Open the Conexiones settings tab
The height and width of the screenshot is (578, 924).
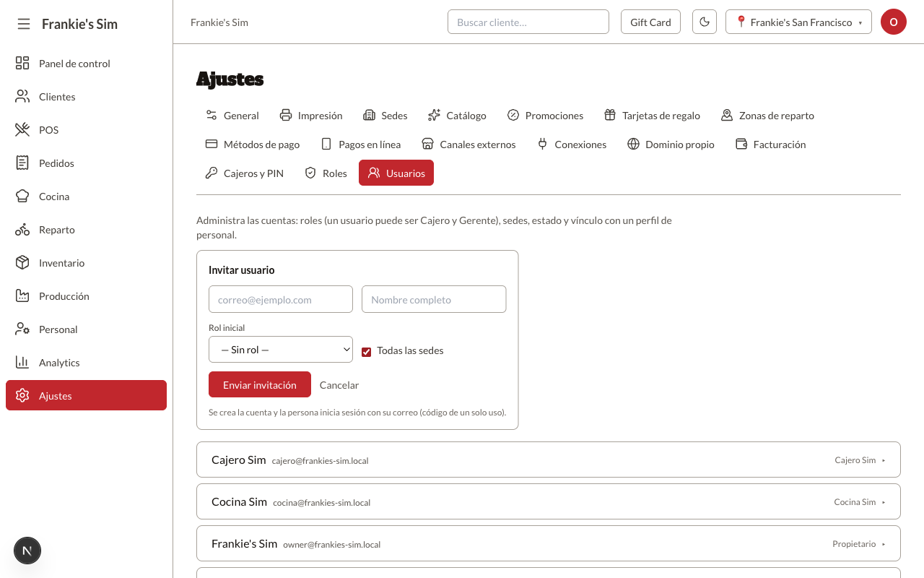pyautogui.click(x=571, y=144)
